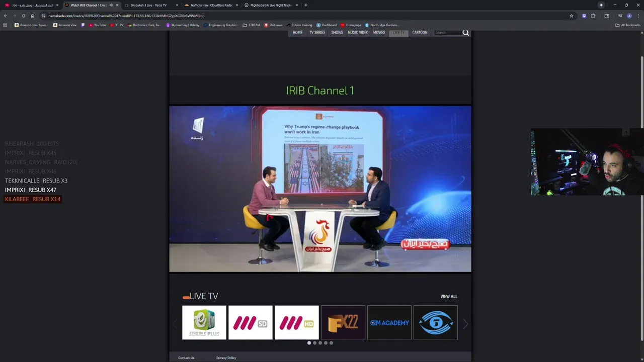The width and height of the screenshot is (644, 362).
Task: Click the IMPRIXI RESUB X47 overlay entry
Action: point(31,190)
